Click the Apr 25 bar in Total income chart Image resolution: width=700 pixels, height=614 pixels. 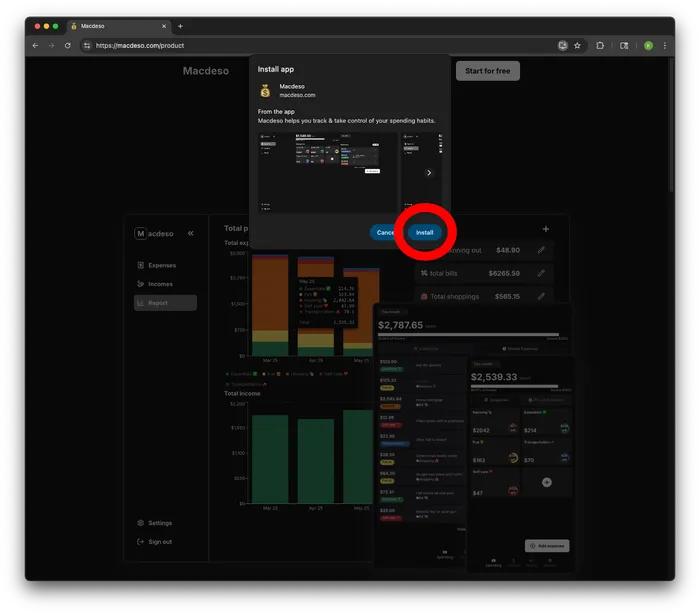[316, 461]
